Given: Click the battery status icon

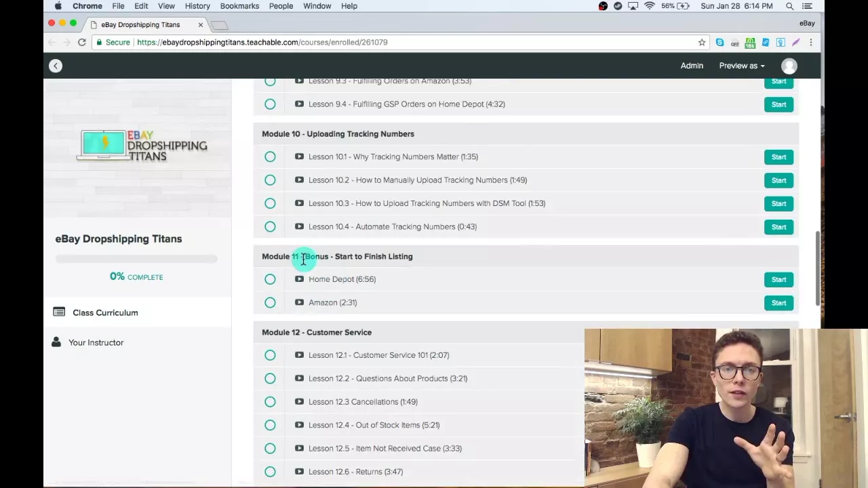Looking at the screenshot, I should click(682, 6).
